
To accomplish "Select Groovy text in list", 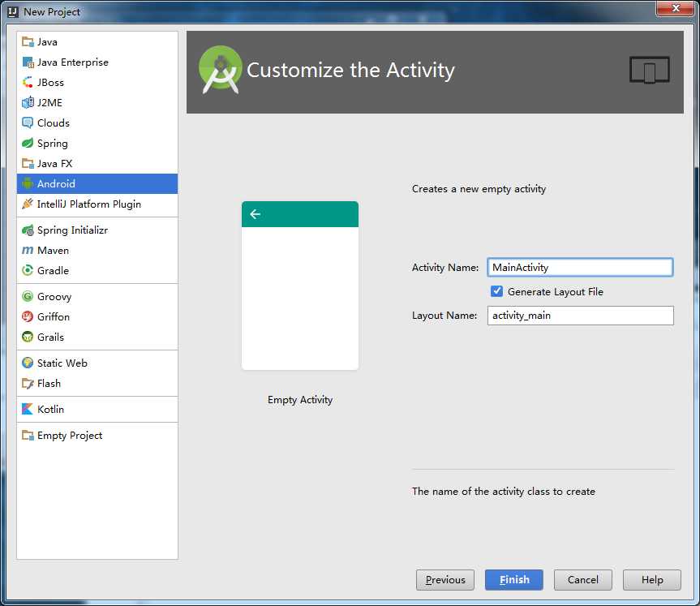I will click(54, 297).
